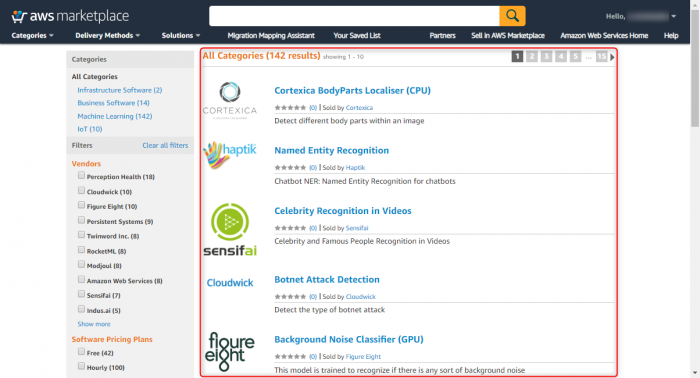Image resolution: width=700 pixels, height=378 pixels.
Task: Check the Perception Health vendor filter
Action: [81, 175]
